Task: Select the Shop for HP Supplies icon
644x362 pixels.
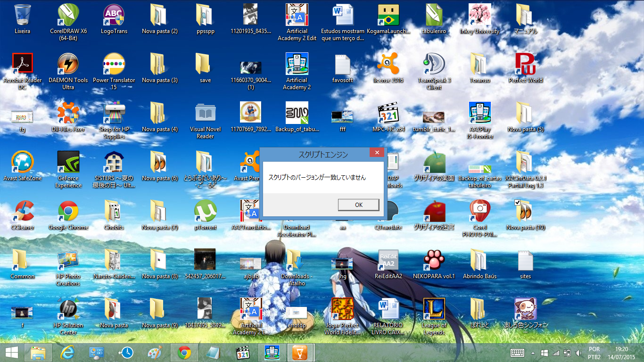Action: [x=114, y=120]
